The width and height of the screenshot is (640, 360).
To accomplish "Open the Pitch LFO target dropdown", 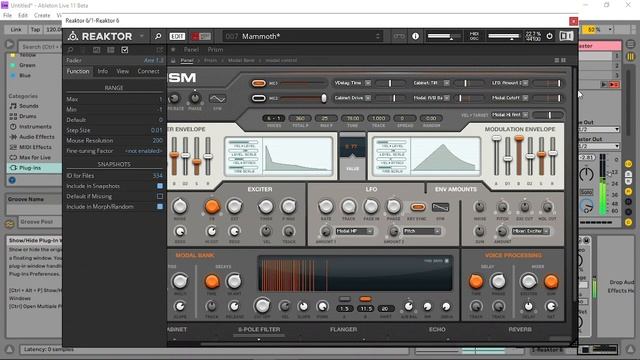I will pyautogui.click(x=422, y=231).
